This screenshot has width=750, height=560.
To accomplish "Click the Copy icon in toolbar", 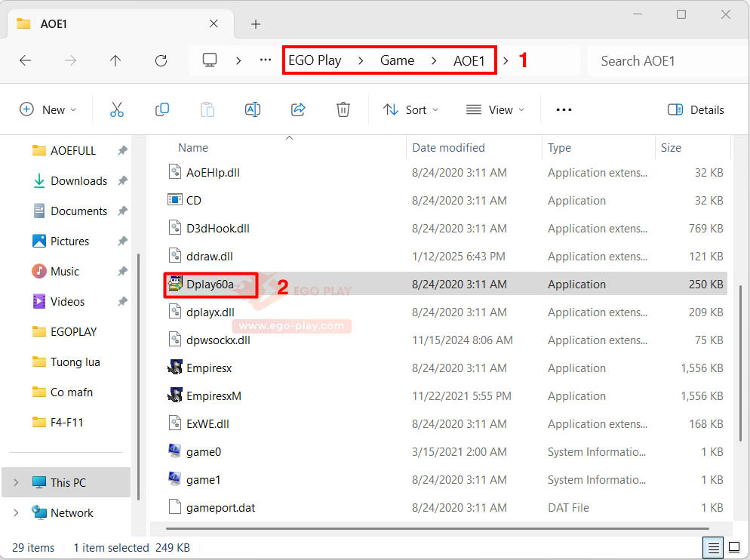I will (162, 109).
